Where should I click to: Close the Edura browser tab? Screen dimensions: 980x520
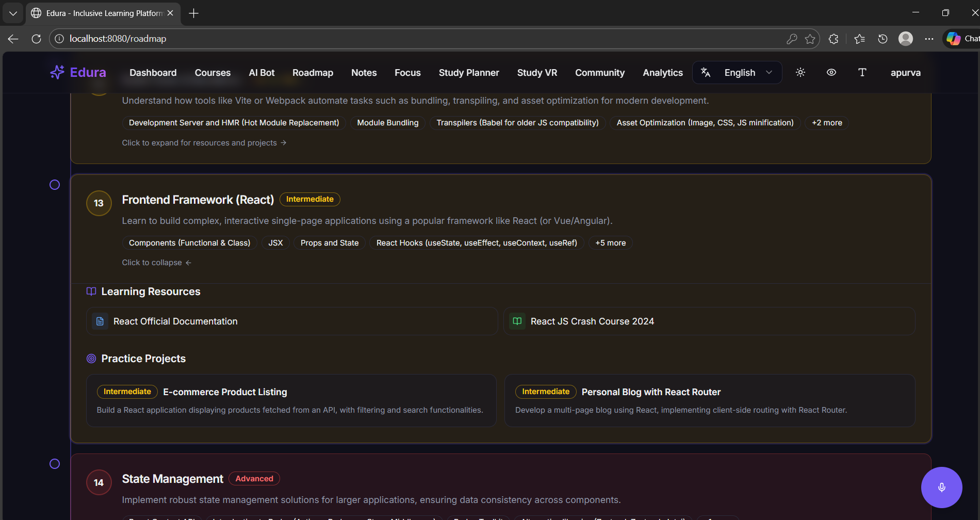click(170, 13)
